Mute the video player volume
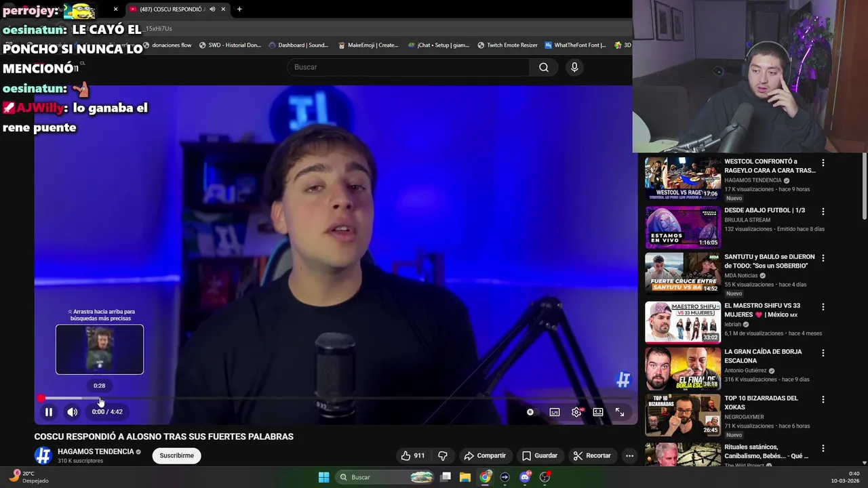Screen dimensions: 868x488 pyautogui.click(x=73, y=411)
